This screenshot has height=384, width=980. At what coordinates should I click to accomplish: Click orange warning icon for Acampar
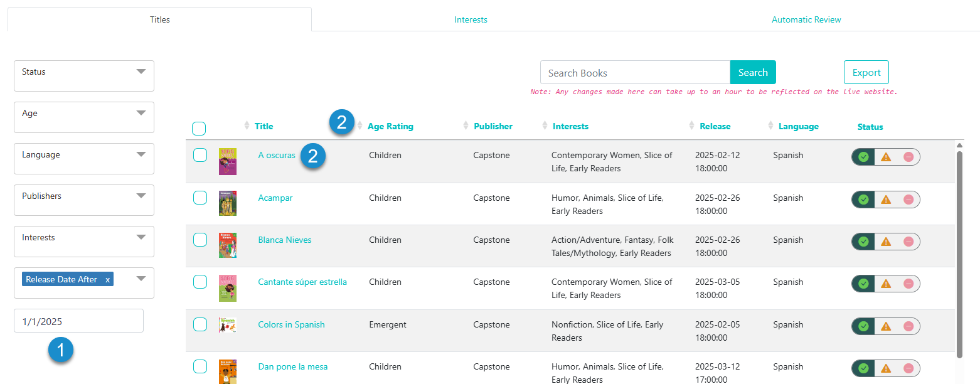point(886,200)
